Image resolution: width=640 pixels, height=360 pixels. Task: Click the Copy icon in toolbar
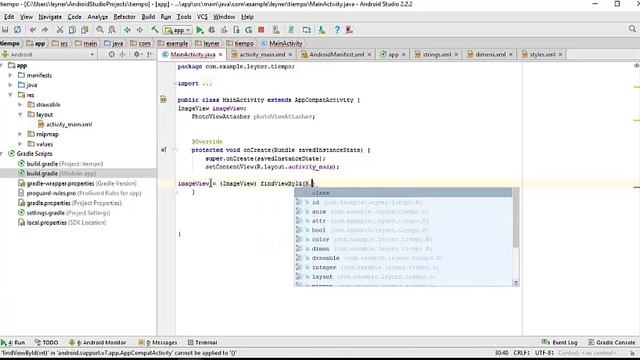[72, 30]
